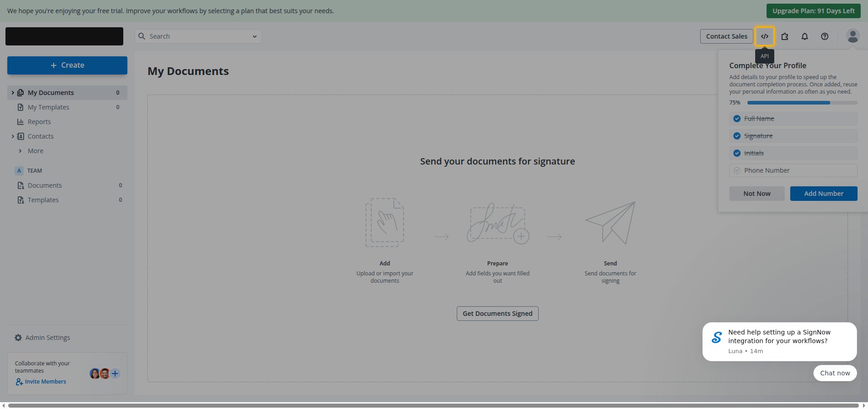Screen dimensions: 868x409
Task: Click the teammate avatars thumbnail
Action: [x=100, y=374]
